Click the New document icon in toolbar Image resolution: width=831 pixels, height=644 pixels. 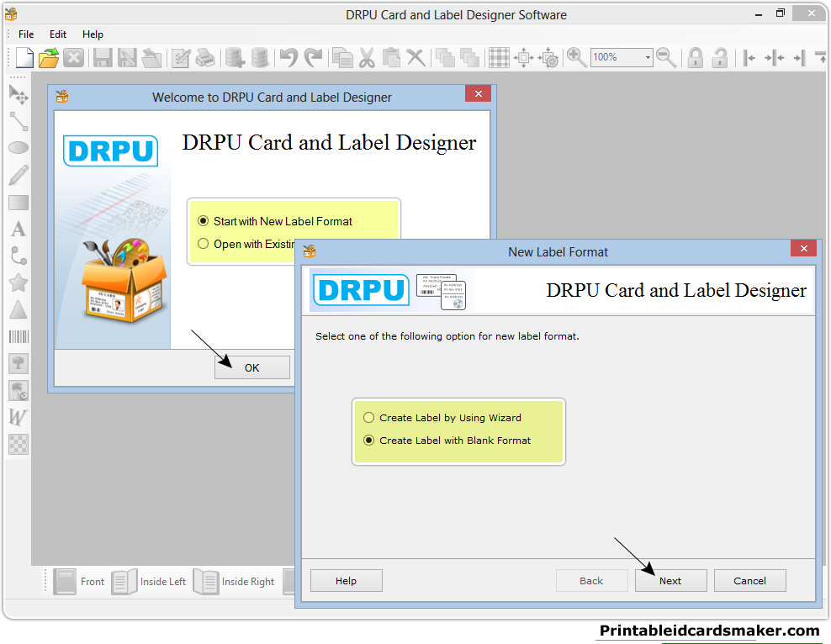24,57
